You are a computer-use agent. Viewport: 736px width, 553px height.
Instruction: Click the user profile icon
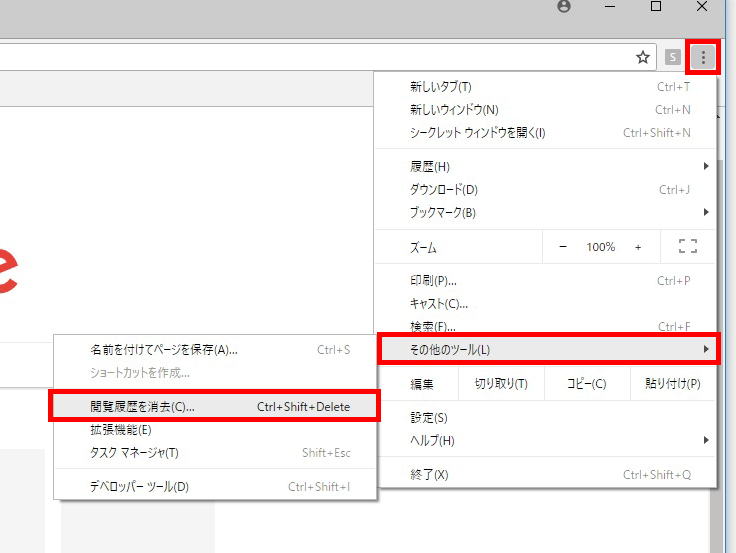coord(564,7)
